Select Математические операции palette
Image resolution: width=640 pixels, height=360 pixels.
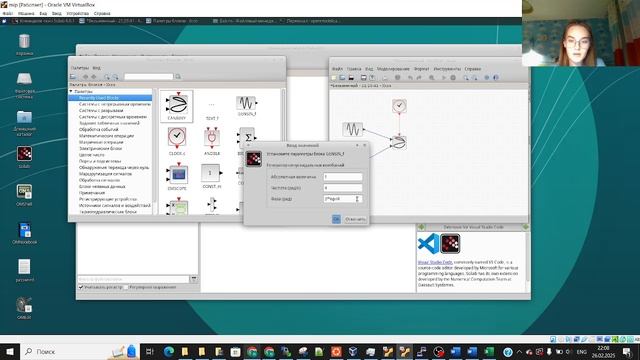pyautogui.click(x=106, y=136)
